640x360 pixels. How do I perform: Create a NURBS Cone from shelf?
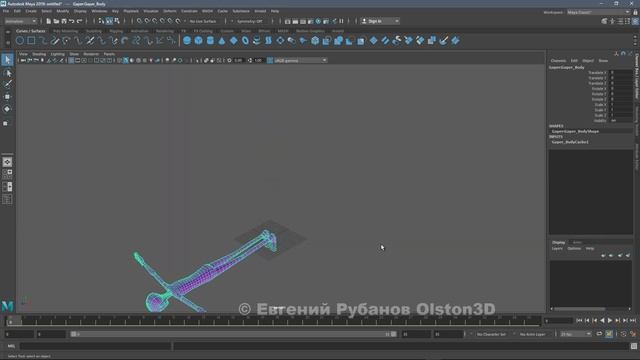point(222,40)
